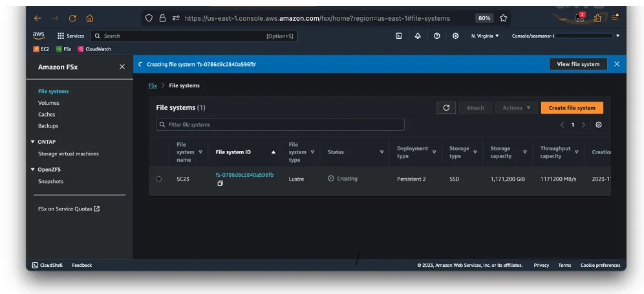The height and width of the screenshot is (294, 644).
Task: Open CloudShell from the footer
Action: 47,266
